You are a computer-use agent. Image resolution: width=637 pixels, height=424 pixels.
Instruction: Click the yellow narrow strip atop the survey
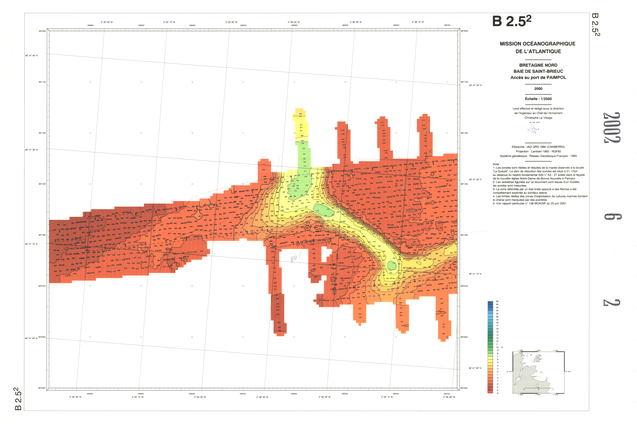(x=301, y=127)
